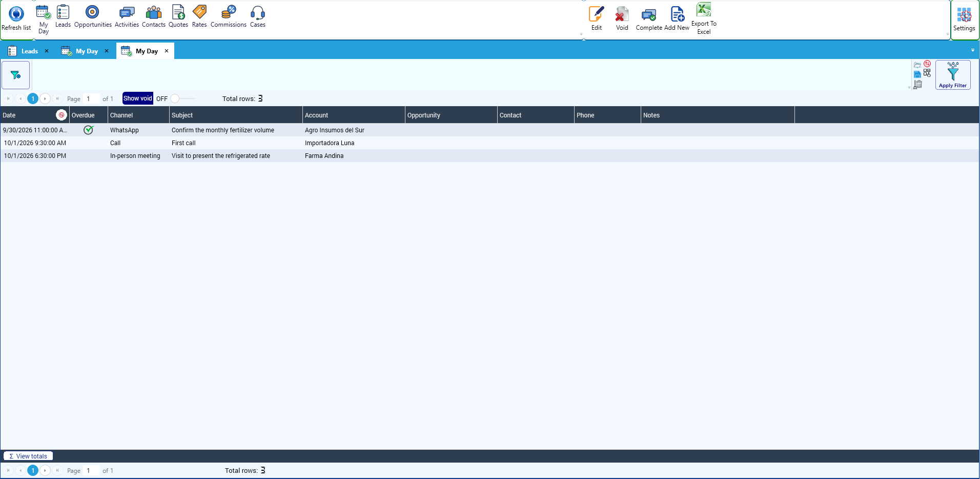Click the Show void label button
The image size is (980, 479).
138,98
